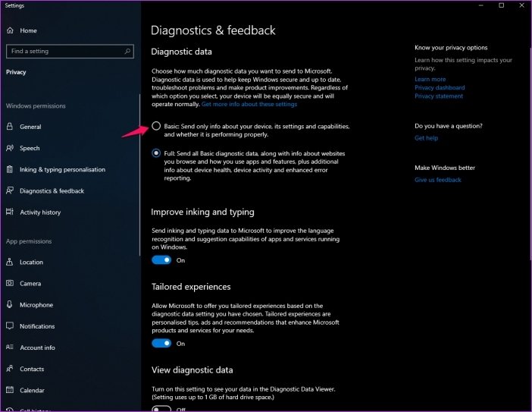
Task: Click the Contacts people icon
Action: 10,369
